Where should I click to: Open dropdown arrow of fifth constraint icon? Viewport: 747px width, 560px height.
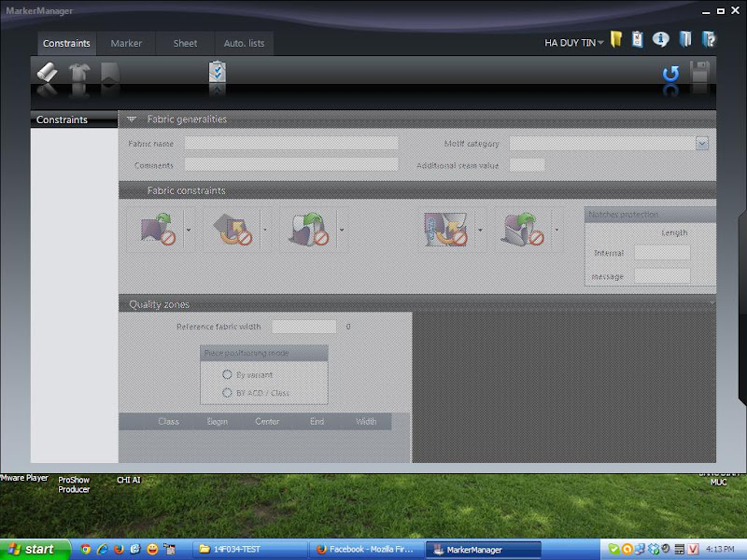[x=557, y=230]
